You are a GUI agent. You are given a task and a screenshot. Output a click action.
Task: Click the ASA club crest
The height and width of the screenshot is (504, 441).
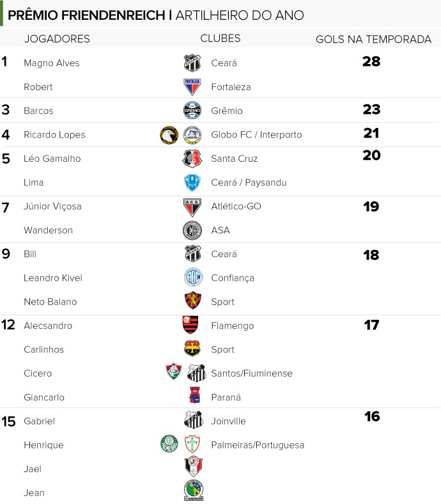192,230
